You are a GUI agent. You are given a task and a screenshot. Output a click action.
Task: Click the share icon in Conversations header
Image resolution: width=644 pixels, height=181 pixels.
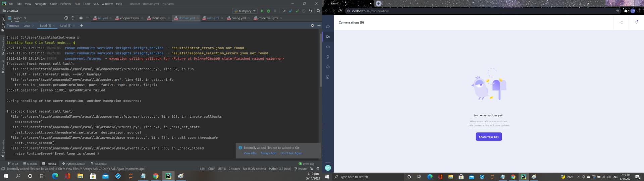coord(621,22)
